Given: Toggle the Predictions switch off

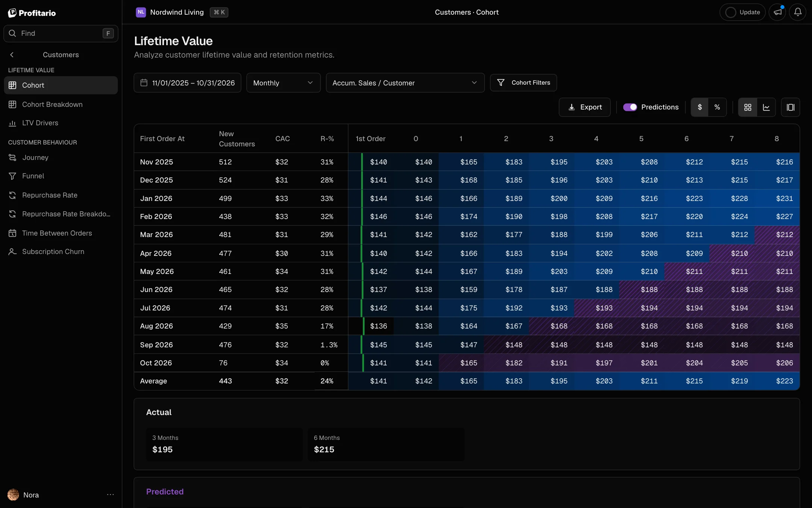Looking at the screenshot, I should (630, 107).
